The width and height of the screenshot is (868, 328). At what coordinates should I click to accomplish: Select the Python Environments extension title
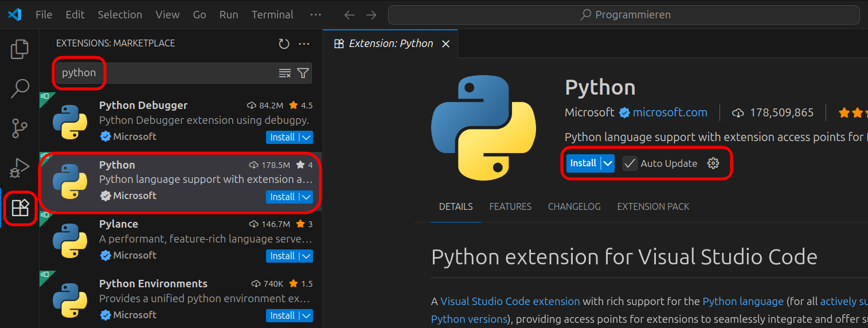click(x=153, y=284)
